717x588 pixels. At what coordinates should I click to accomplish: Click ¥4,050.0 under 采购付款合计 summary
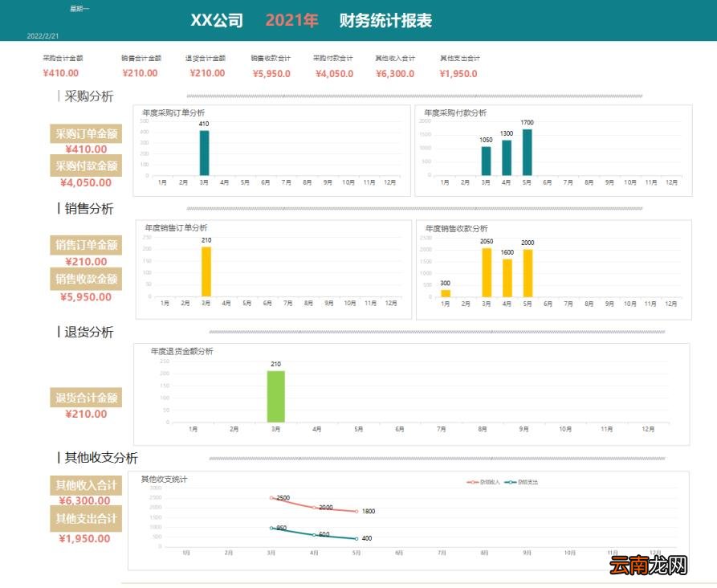tap(334, 74)
